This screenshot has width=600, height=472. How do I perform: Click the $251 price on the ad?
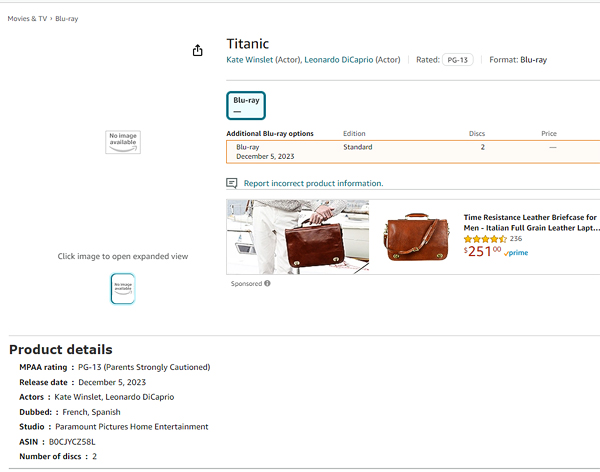click(x=483, y=252)
